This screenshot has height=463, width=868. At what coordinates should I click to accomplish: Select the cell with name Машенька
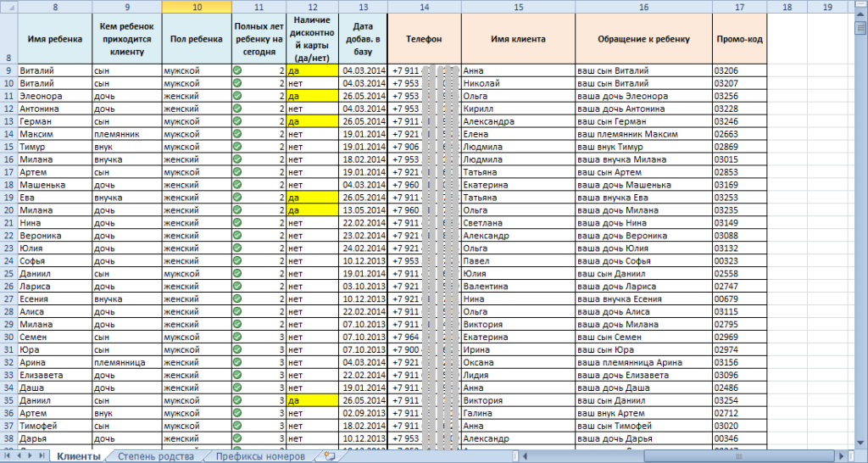(x=55, y=185)
